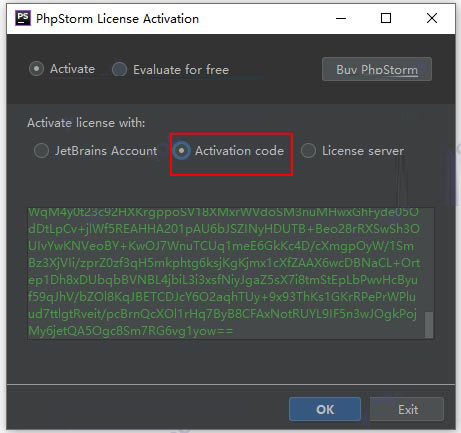Close the License Activation dialog
Screen dimensions: 461x433
pyautogui.click(x=432, y=18)
